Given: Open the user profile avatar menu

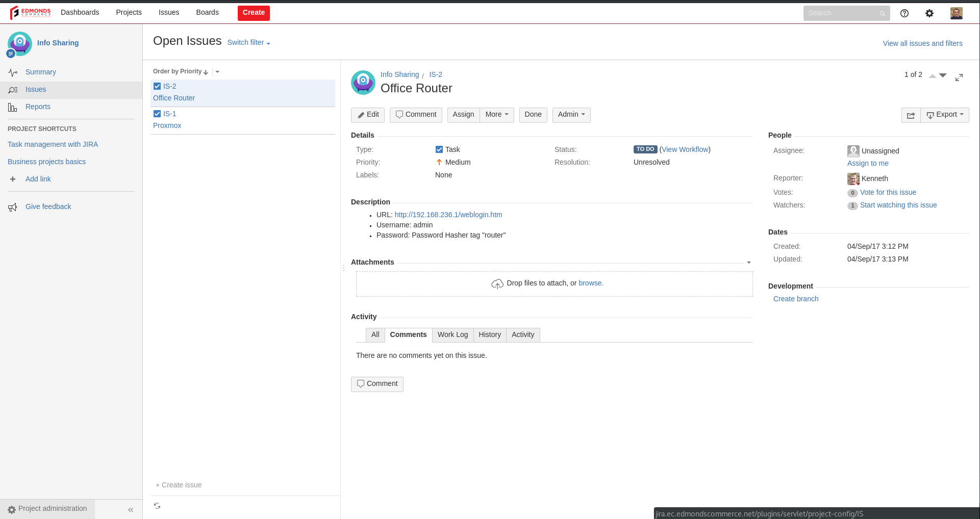Looking at the screenshot, I should point(957,13).
